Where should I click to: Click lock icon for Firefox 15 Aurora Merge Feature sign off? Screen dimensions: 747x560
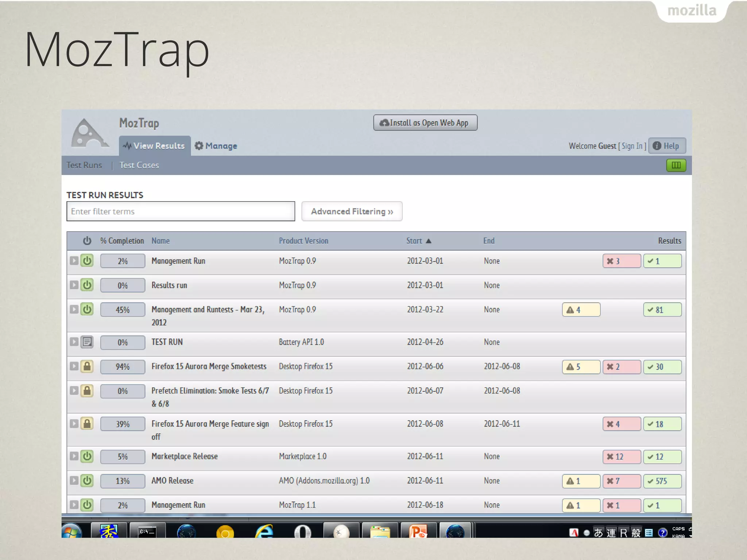(87, 424)
